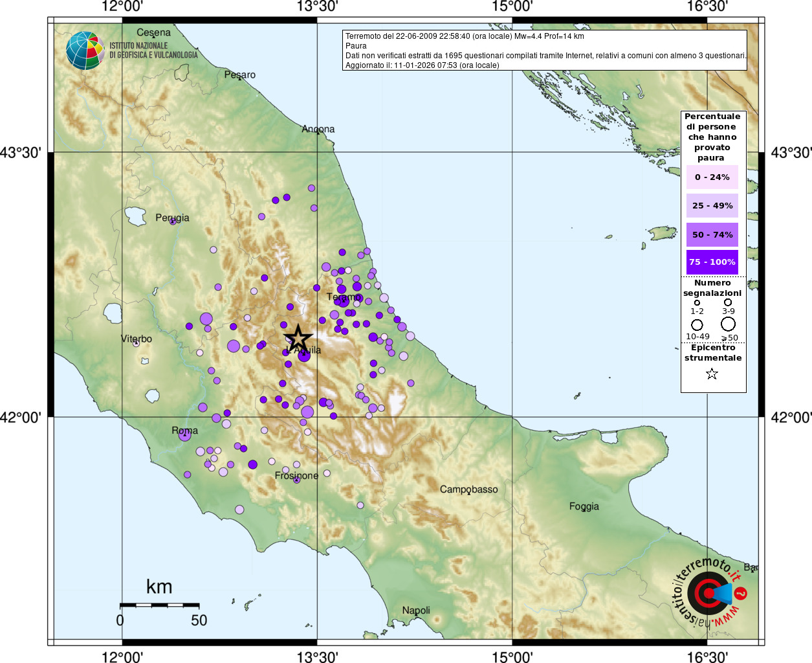Viewport: 812px width, 663px height.
Task: Click the Frosinone city label
Action: 296,476
